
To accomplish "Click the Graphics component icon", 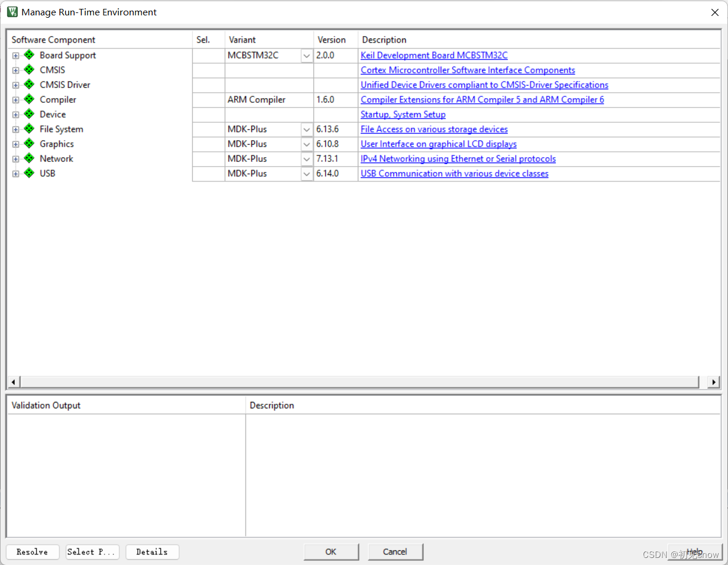I will [x=29, y=144].
